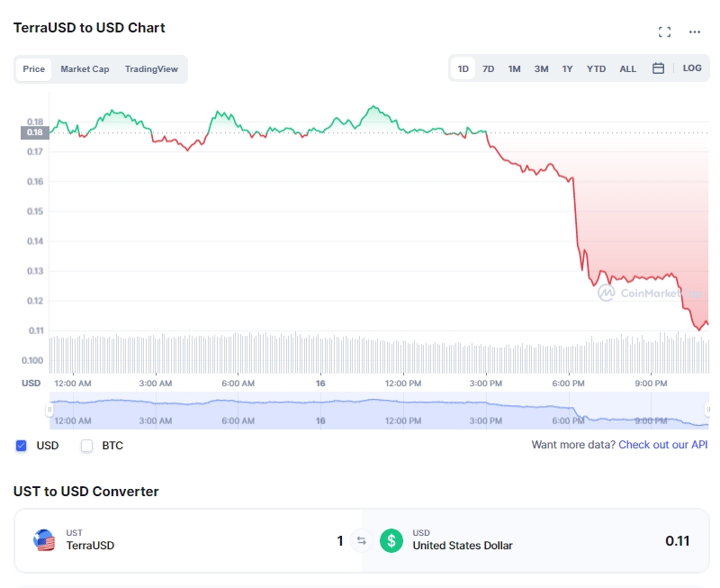Click the left handle of range slider

pyautogui.click(x=50, y=411)
